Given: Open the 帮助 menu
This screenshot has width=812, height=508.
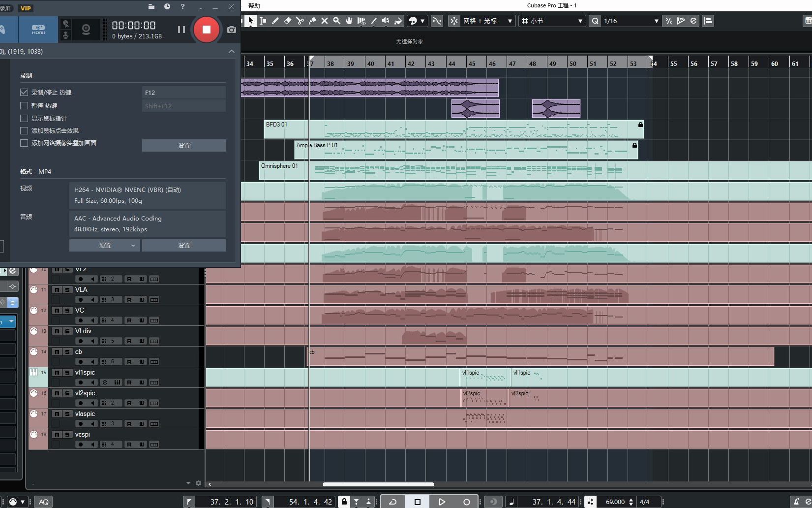Looking at the screenshot, I should pos(254,5).
